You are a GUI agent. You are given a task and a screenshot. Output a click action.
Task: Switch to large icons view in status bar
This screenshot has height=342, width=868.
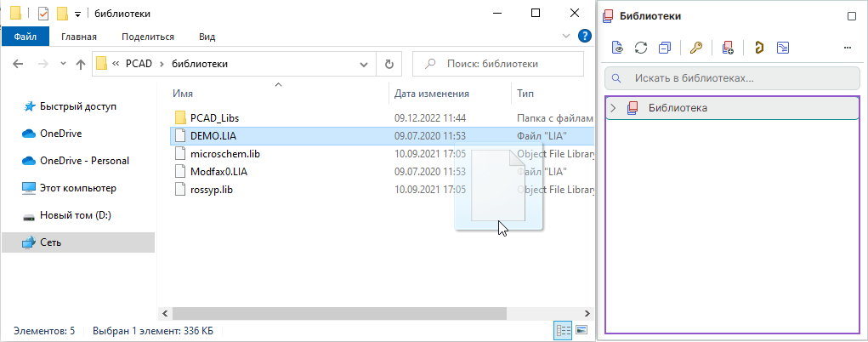pos(582,331)
